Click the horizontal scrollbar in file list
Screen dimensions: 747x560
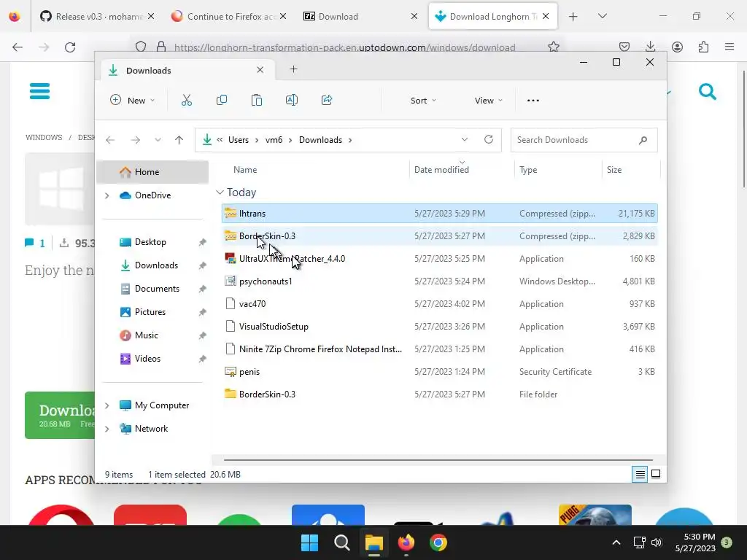(438, 460)
